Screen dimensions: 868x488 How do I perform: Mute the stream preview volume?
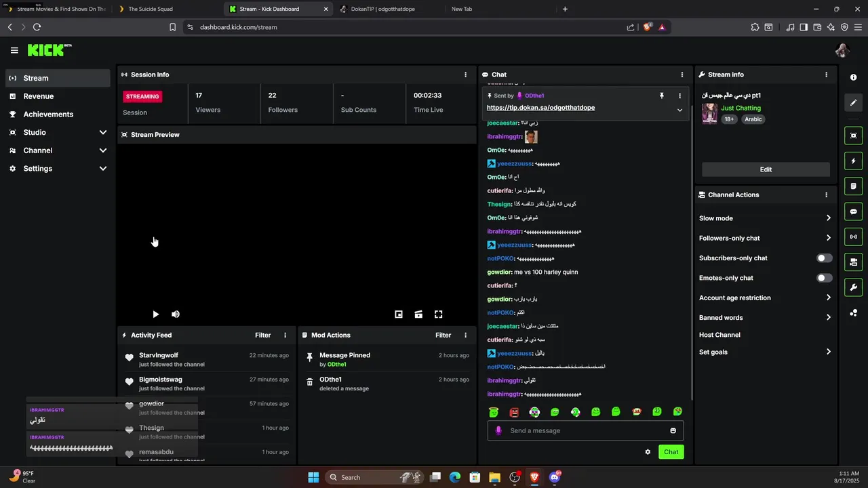pos(176,314)
